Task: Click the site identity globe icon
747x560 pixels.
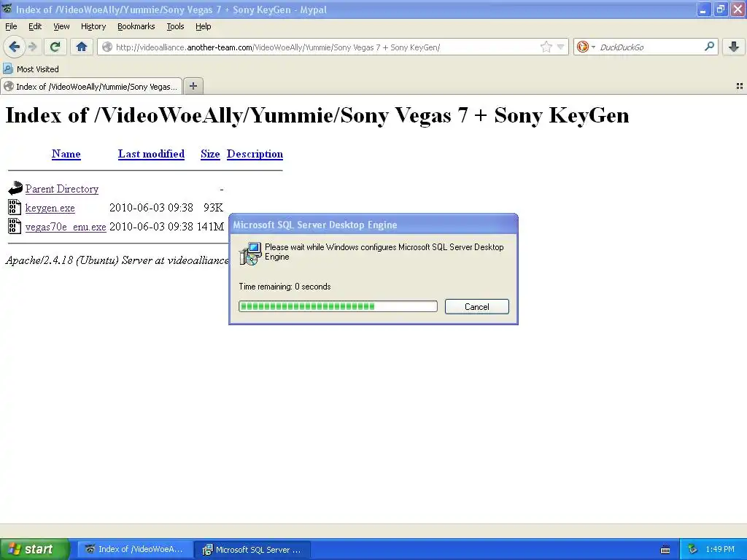Action: 107,47
